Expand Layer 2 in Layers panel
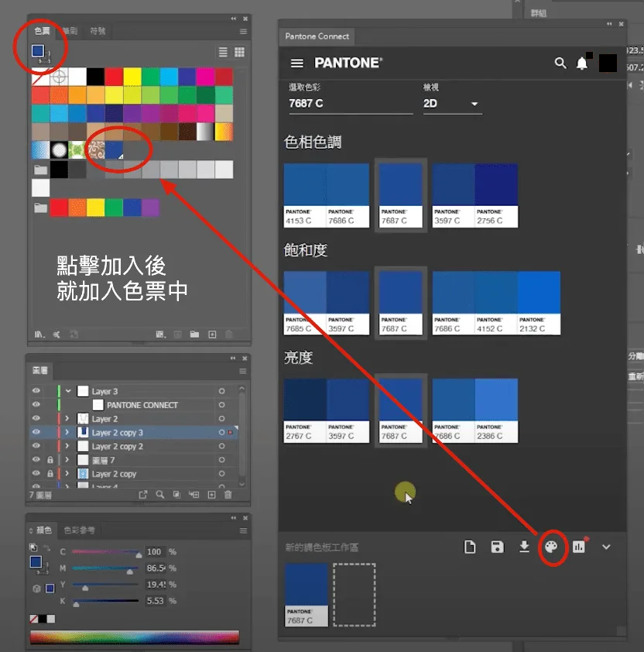 coord(67,418)
